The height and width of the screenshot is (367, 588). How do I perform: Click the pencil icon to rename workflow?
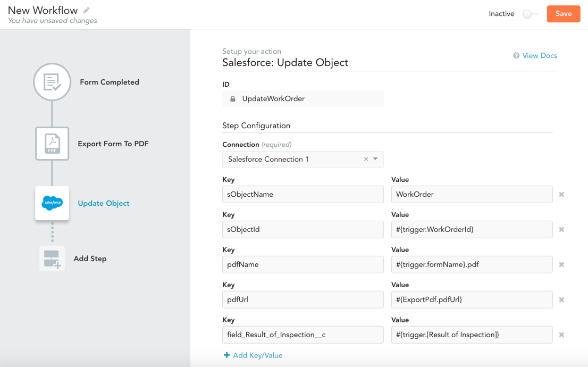86,10
